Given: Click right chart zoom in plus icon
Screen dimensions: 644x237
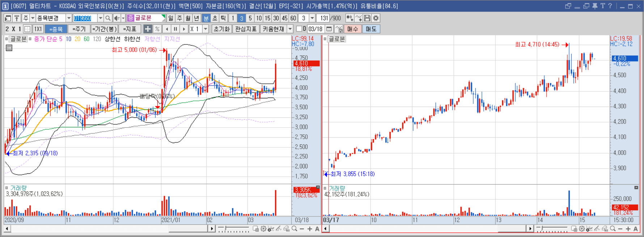Looking at the screenshot, I should pyautogui.click(x=628, y=229).
